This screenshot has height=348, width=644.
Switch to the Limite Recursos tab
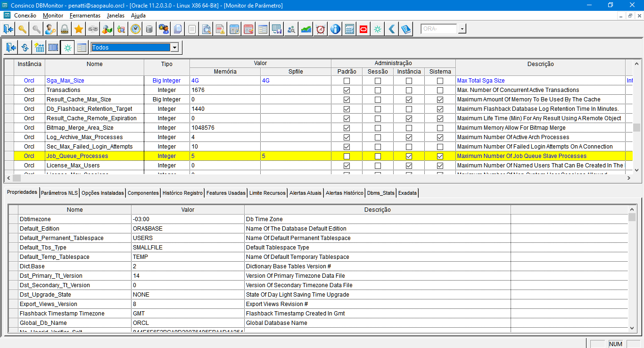(x=267, y=193)
